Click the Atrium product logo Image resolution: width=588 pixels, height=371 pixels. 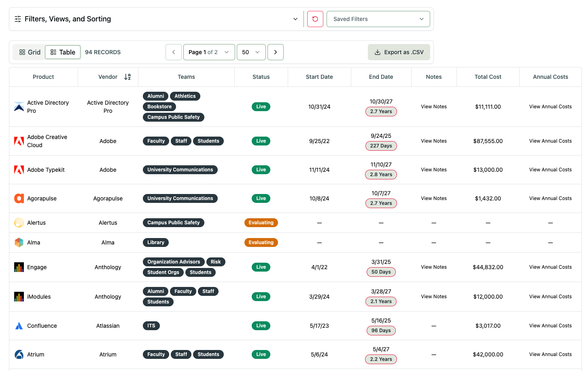19,354
